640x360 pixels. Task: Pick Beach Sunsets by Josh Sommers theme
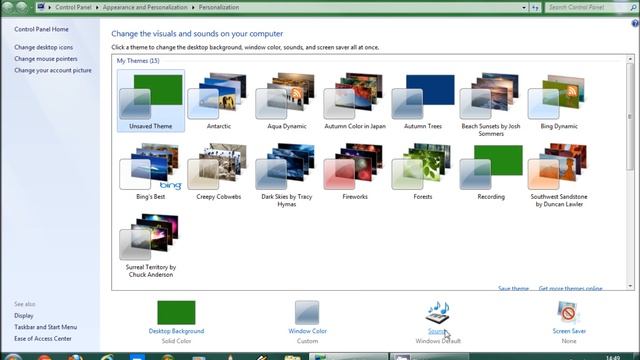(491, 104)
